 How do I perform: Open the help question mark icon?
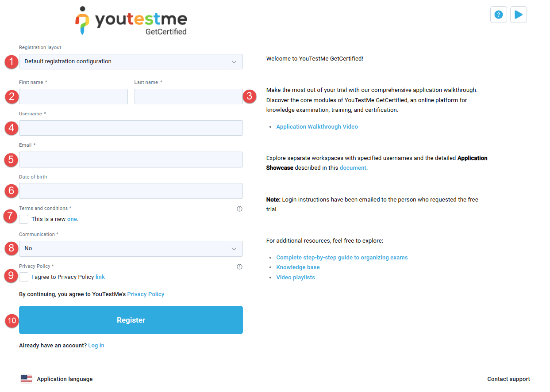pyautogui.click(x=498, y=15)
